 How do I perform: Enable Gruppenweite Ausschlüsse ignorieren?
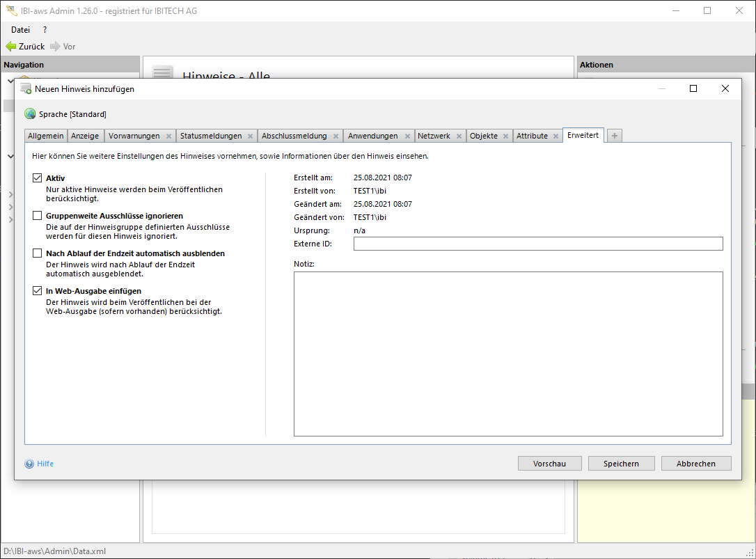(38, 216)
